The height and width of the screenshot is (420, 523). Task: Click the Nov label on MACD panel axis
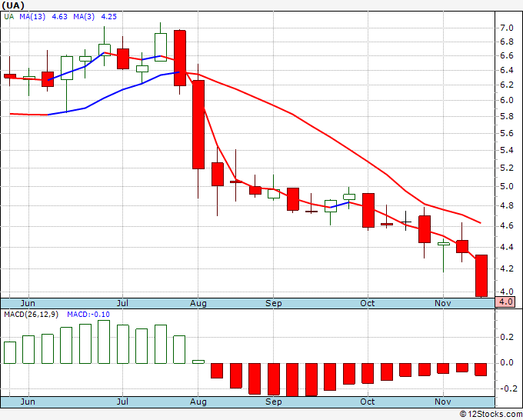tap(443, 402)
